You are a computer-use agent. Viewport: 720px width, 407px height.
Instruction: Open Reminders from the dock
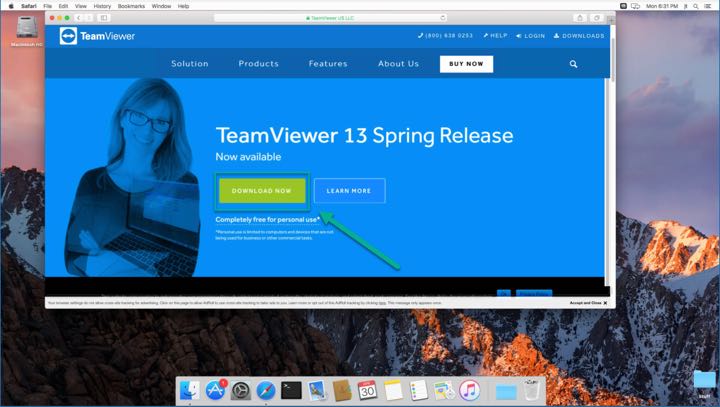click(x=418, y=390)
